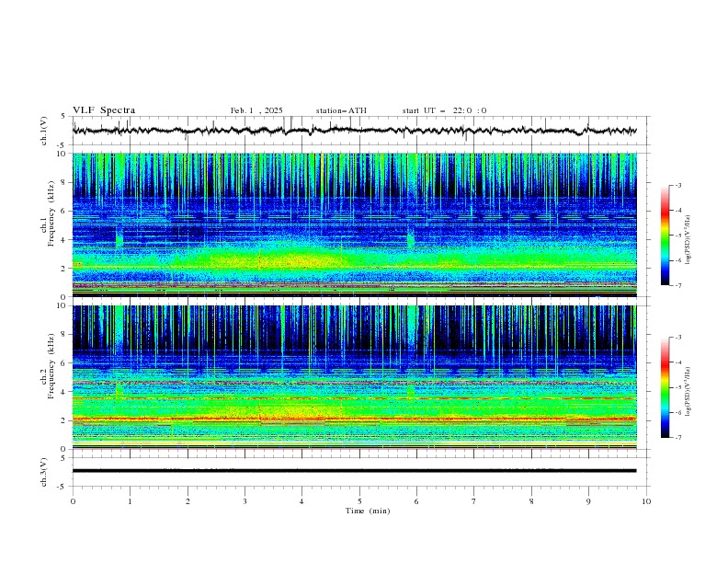Click the ch.2 PSD color scale bar
The image size is (728, 563).
tap(665, 387)
